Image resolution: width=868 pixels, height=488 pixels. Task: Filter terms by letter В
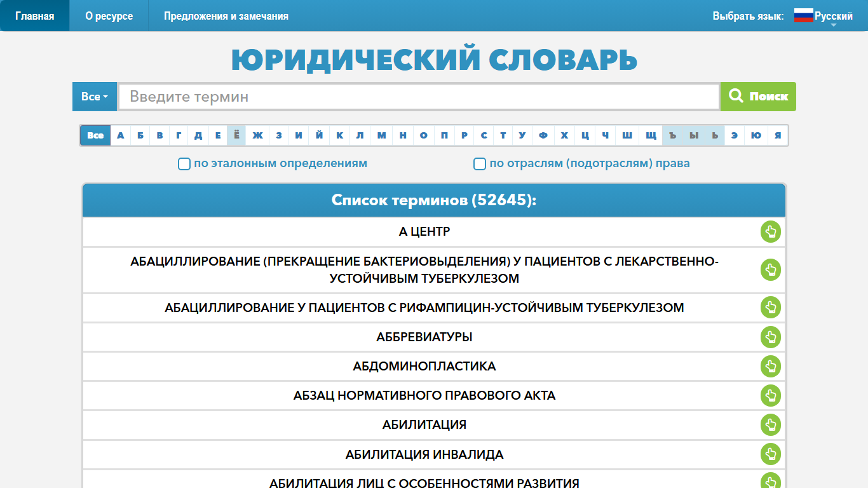(159, 135)
